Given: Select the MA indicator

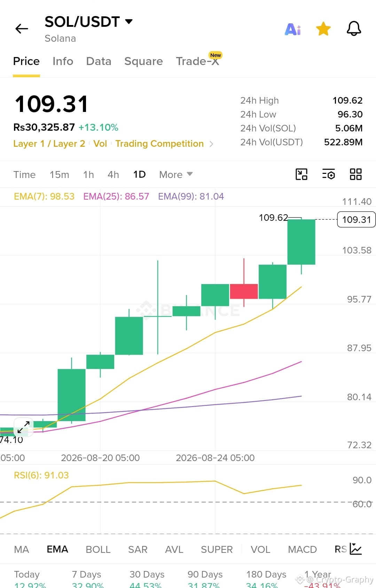Looking at the screenshot, I should tap(22, 549).
